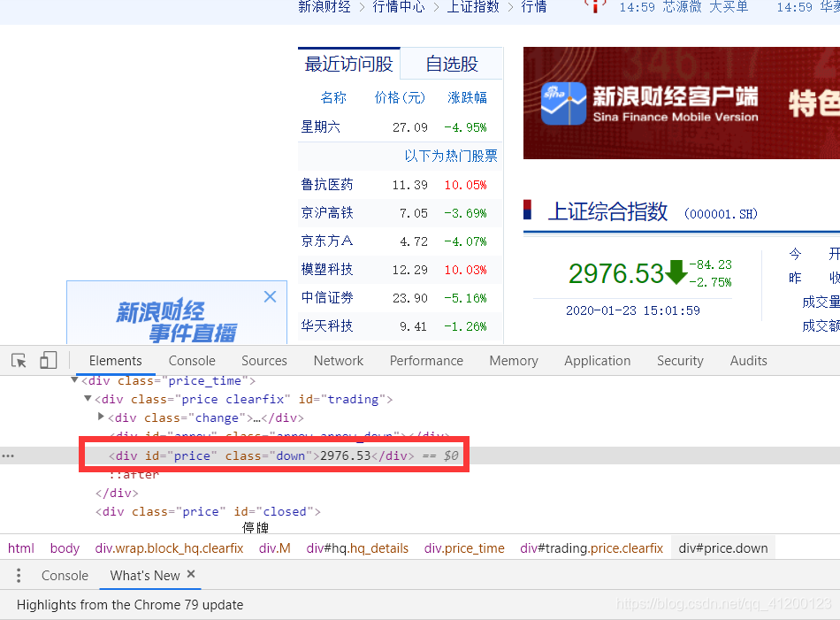The height and width of the screenshot is (620, 840).
Task: Close the 新浪财经事件直播 popup
Action: [x=270, y=296]
